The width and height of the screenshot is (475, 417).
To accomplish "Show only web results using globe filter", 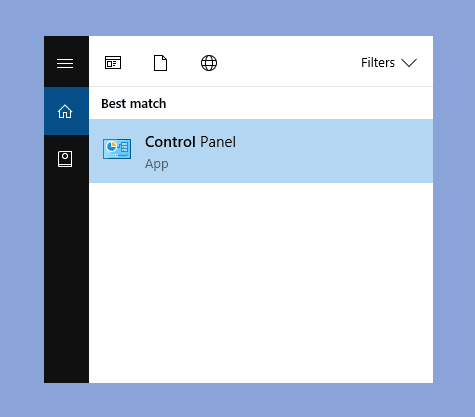I will (x=209, y=63).
